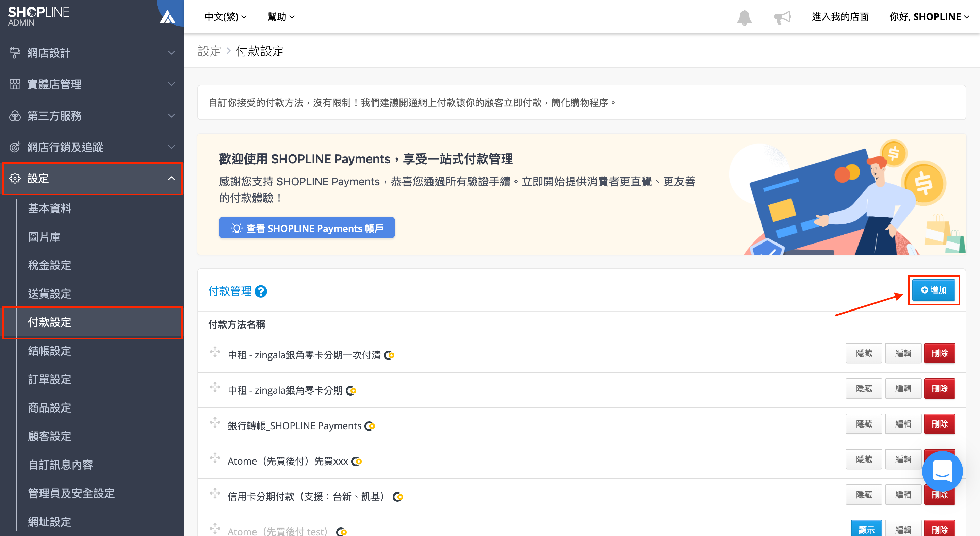The width and height of the screenshot is (980, 536).
Task: Hide the 中租 zingala一次付清 payment method
Action: tap(864, 353)
